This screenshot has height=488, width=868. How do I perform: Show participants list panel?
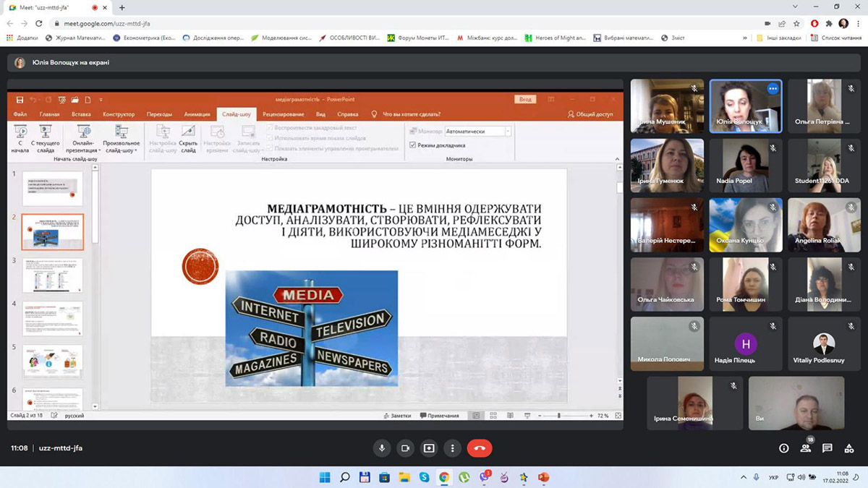805,448
